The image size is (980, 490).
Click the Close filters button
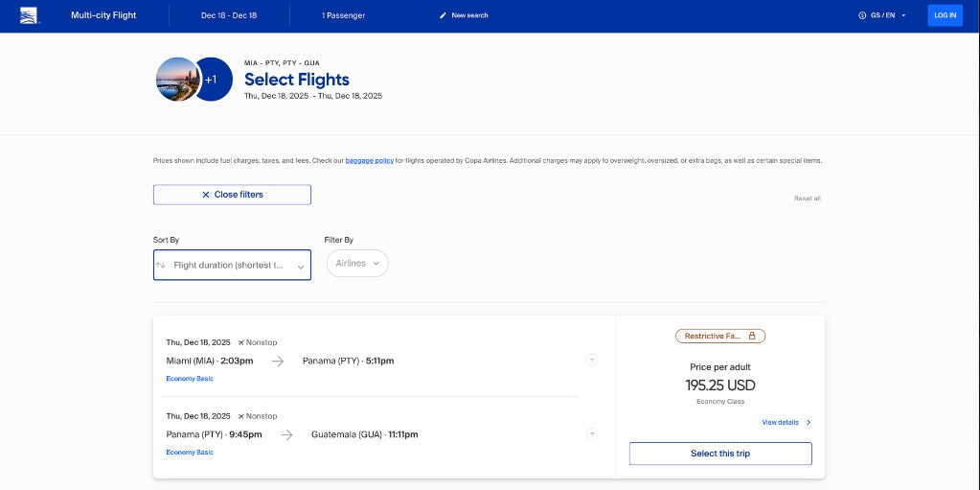[232, 195]
